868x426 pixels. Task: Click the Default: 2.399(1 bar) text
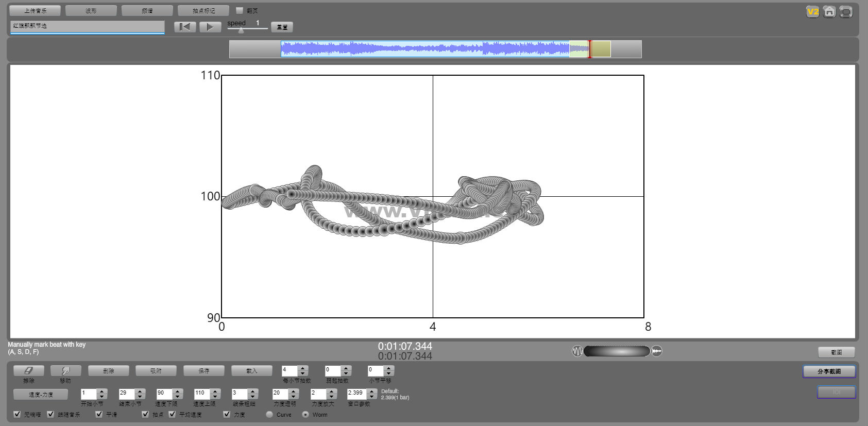point(395,394)
